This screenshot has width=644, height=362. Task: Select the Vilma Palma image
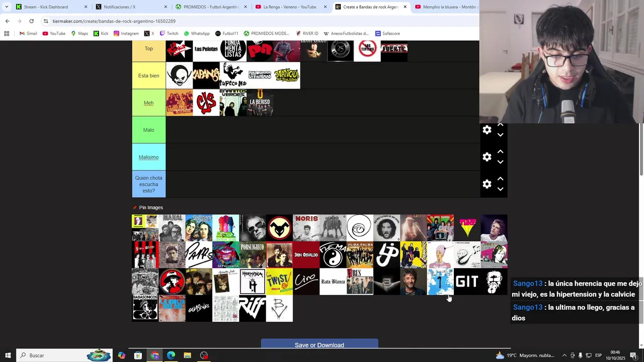click(x=360, y=254)
